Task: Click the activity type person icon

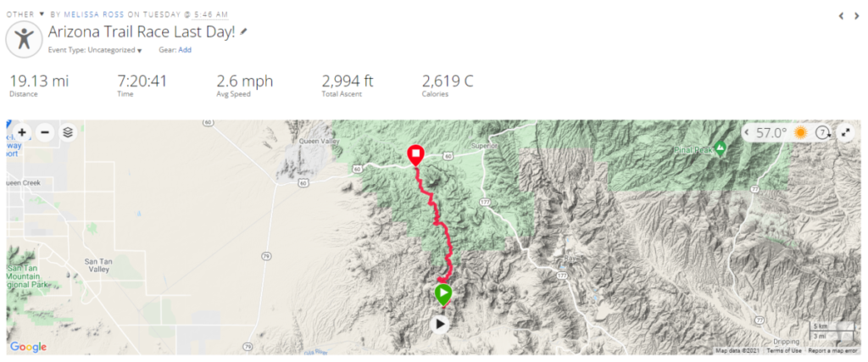Action: [x=24, y=39]
